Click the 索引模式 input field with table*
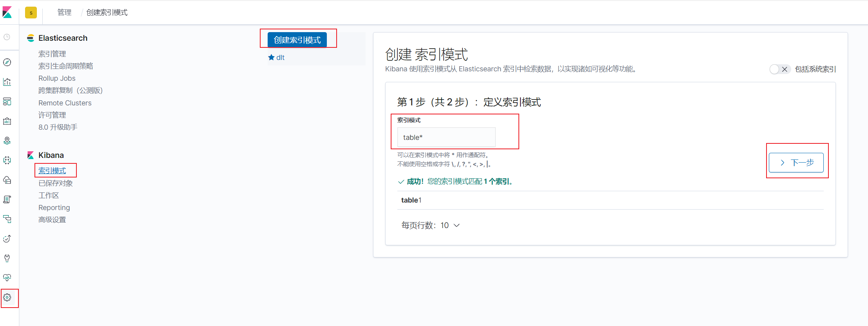 (x=446, y=137)
